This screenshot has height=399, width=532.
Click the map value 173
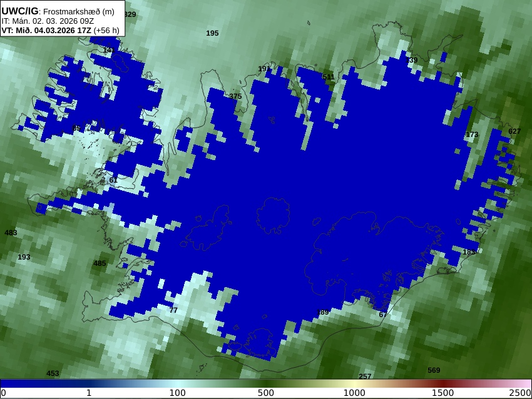tap(472, 134)
